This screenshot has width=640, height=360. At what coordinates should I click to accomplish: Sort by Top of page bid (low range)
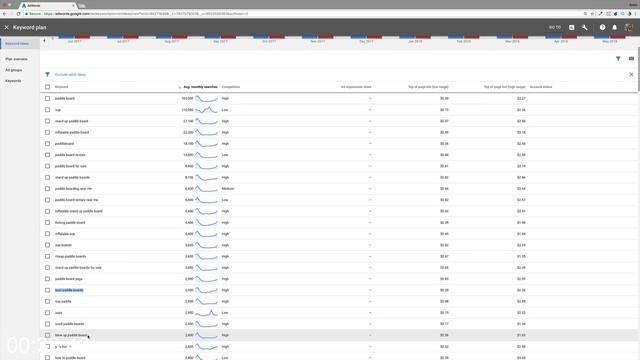point(428,87)
